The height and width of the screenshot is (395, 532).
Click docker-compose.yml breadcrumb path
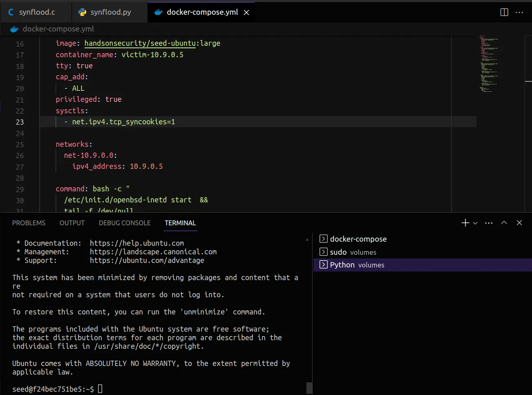(58, 29)
